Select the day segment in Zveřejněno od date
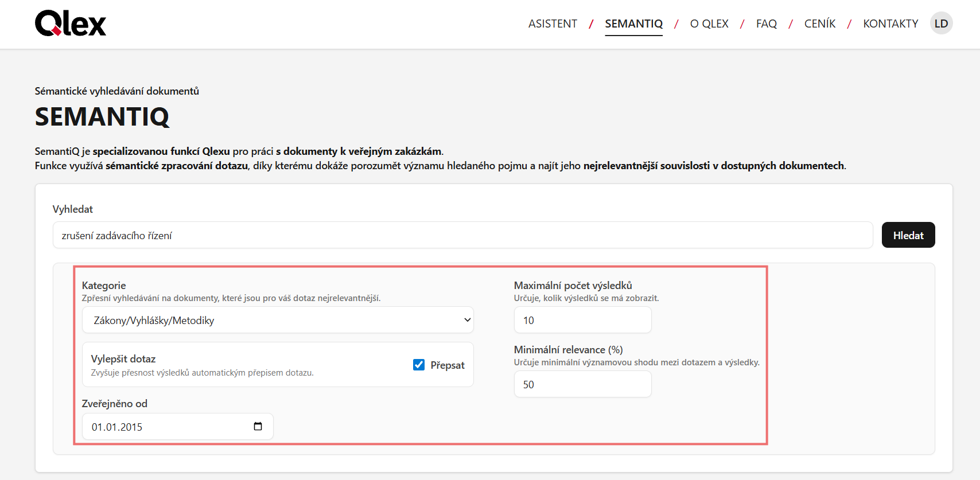 97,427
